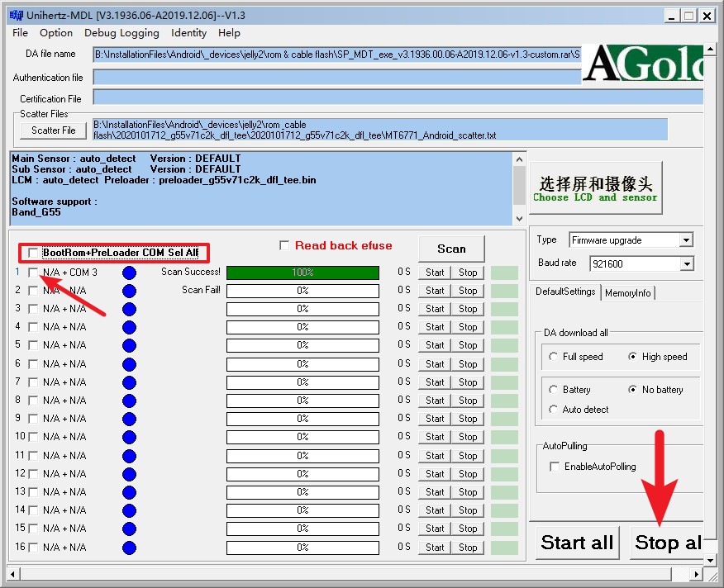This screenshot has width=724, height=588.
Task: Click the window vertical scrollbar up arrow
Action: pos(710,49)
